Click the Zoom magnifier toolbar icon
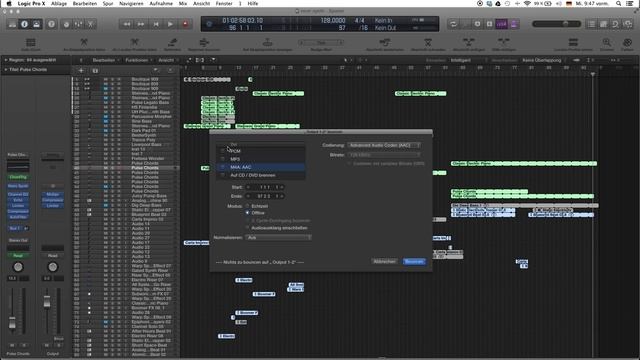The width and height of the screenshot is (640, 360). 607,42
